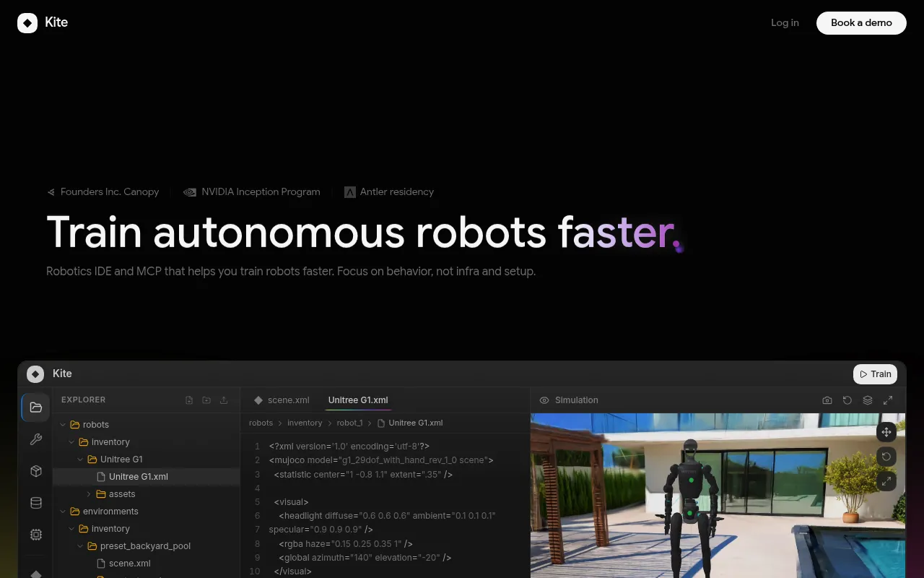924x578 pixels.
Task: Select the robots folder label
Action: pos(96,425)
